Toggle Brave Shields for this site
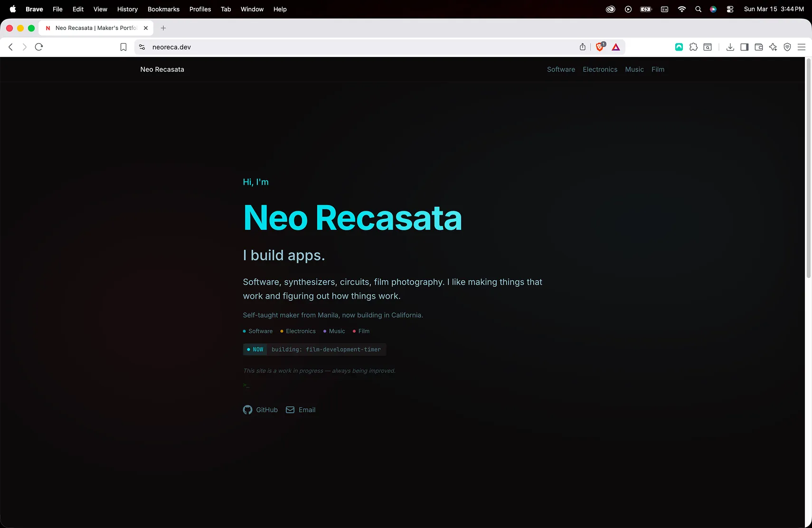Screen dimensions: 812x528 (x=599, y=47)
